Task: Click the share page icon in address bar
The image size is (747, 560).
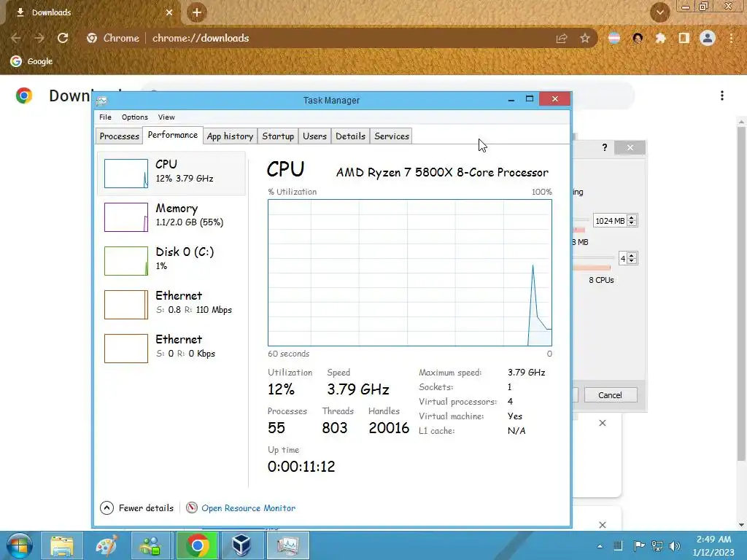Action: [562, 38]
